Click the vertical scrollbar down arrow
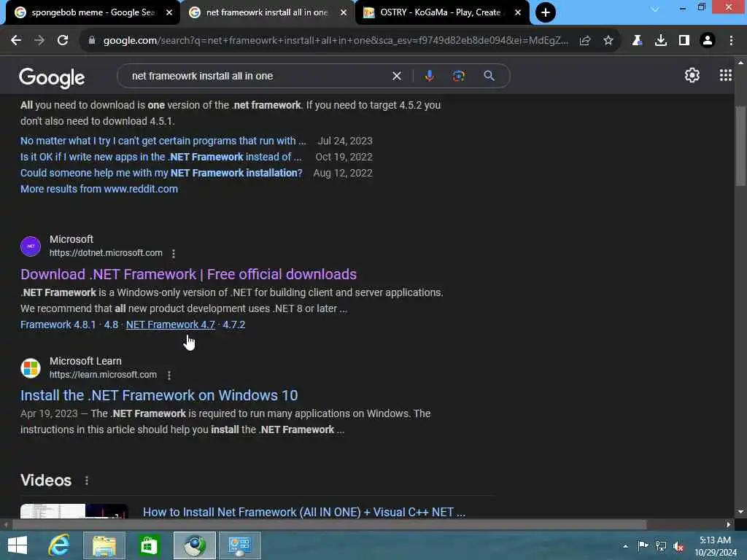 click(x=740, y=512)
